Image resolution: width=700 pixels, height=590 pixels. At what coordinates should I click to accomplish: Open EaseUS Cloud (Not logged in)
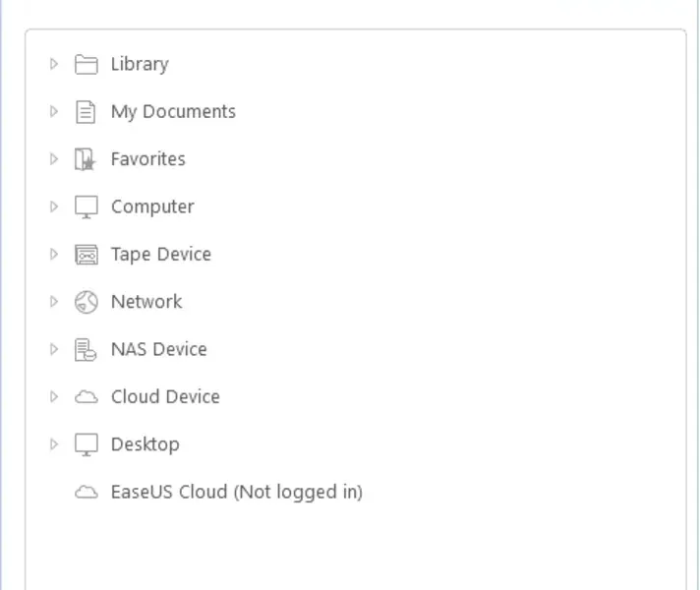pos(236,492)
